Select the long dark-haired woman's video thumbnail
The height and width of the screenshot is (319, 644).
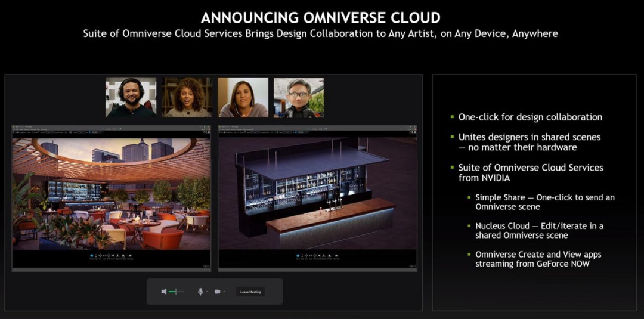243,97
